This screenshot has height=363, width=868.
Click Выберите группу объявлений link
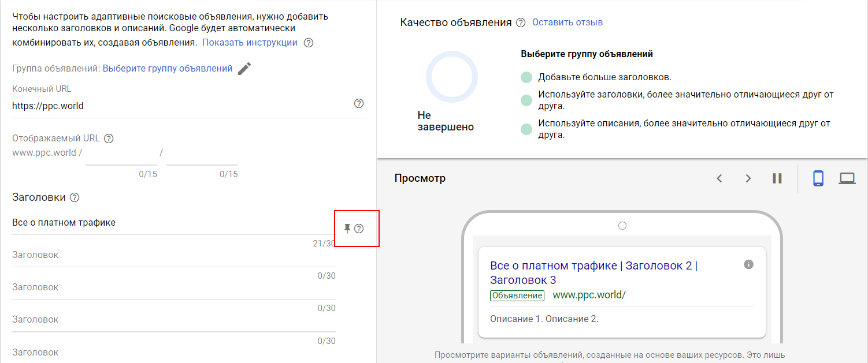pyautogui.click(x=168, y=69)
